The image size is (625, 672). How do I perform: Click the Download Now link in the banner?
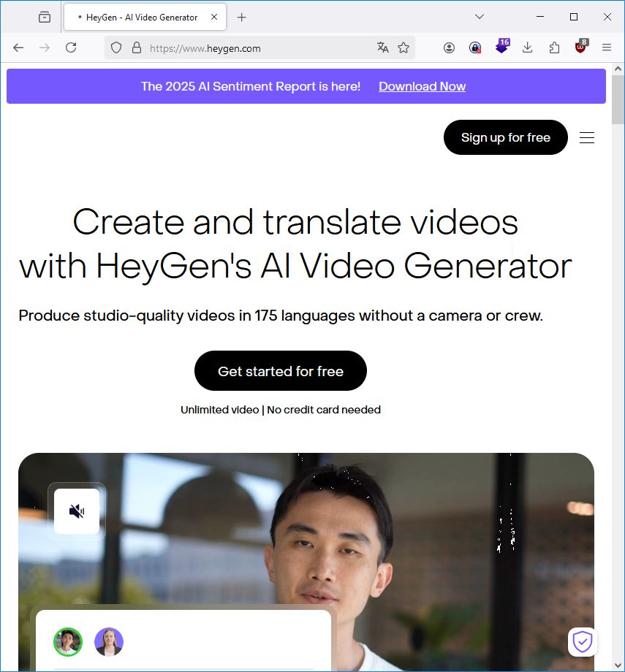(422, 86)
